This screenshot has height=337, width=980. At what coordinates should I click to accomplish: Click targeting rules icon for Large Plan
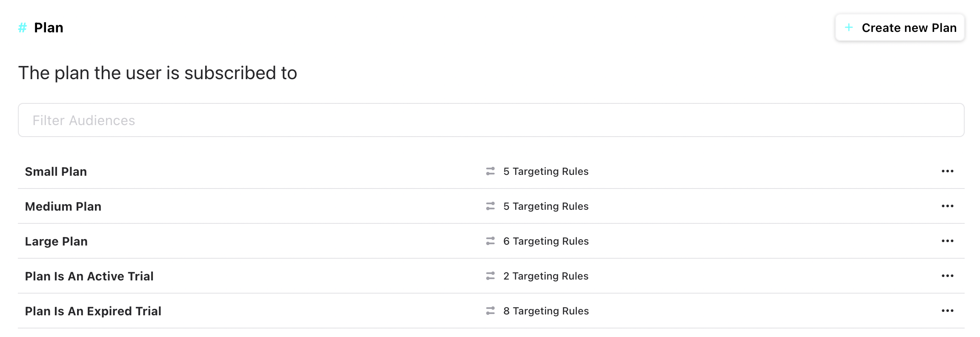coord(490,241)
